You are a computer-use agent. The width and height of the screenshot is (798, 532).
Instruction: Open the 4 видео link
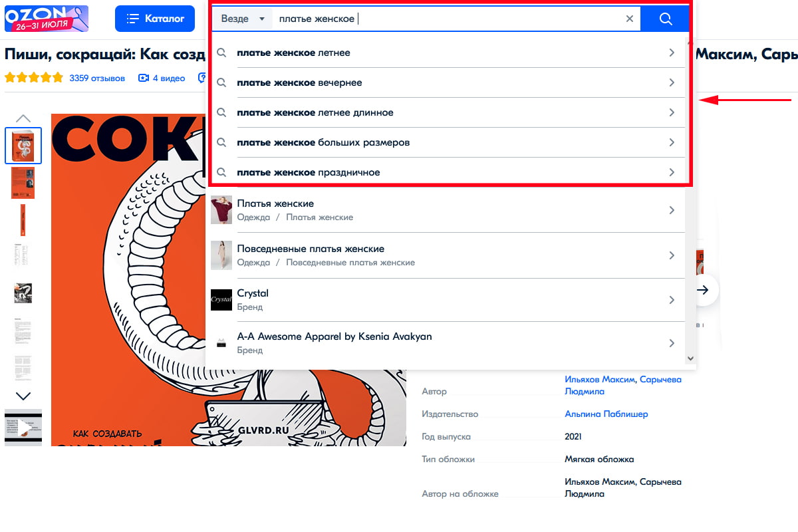[162, 78]
